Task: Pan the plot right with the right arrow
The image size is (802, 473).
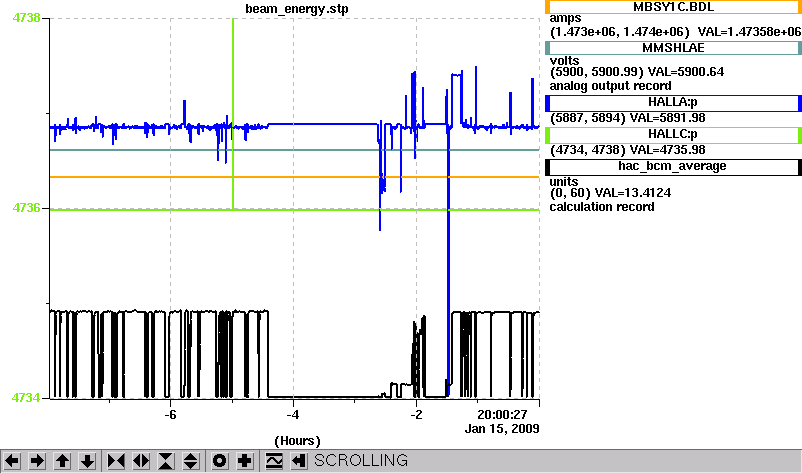Action: (x=37, y=461)
